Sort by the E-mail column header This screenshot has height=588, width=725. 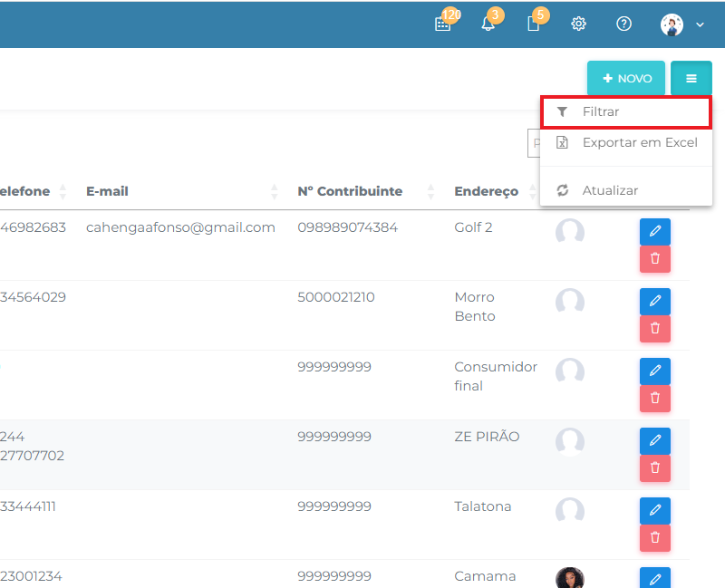[x=107, y=191]
